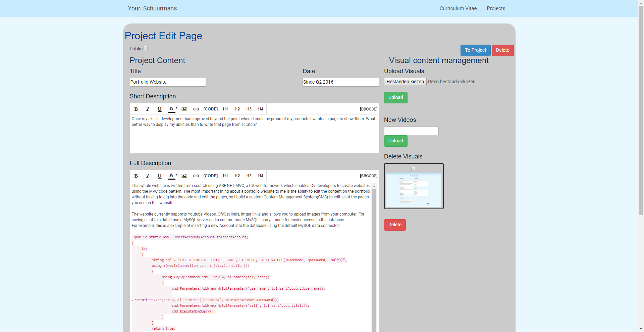
Task: Click the To Project button
Action: (476, 50)
